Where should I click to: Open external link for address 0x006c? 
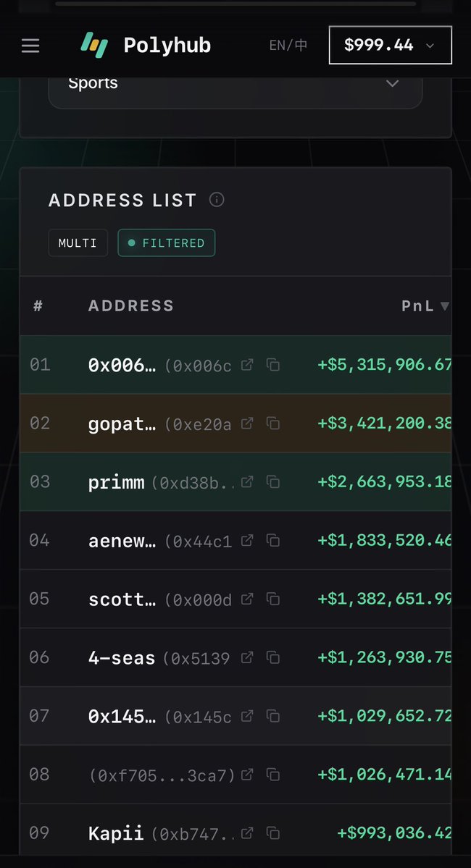(247, 365)
